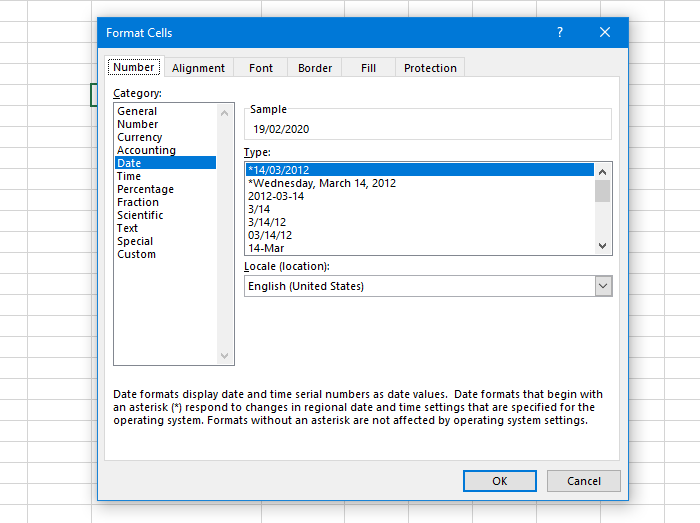Screen dimensions: 700x523
Task: Click the Help question mark icon
Action: [x=560, y=32]
